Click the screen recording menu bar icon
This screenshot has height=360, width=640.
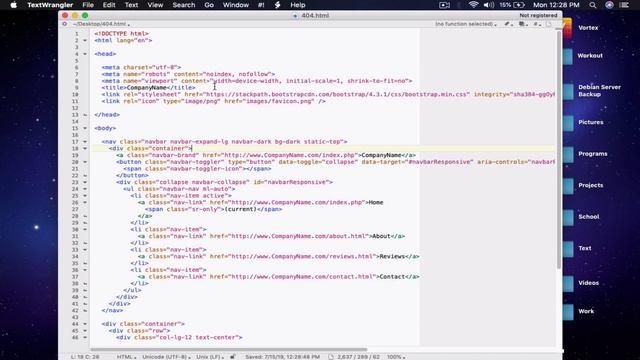pos(444,5)
